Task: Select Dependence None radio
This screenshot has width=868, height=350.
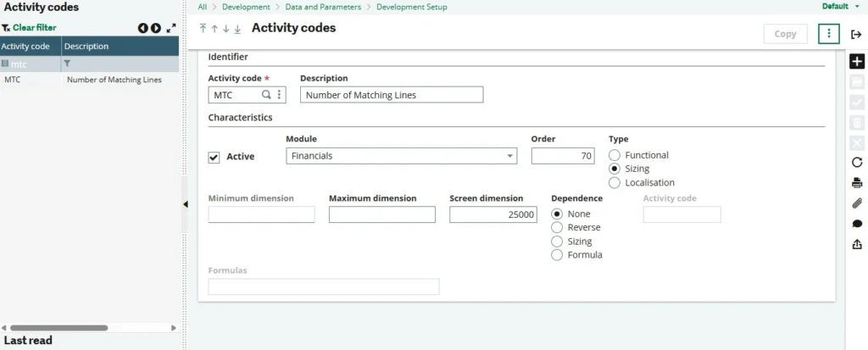Action: tap(557, 214)
